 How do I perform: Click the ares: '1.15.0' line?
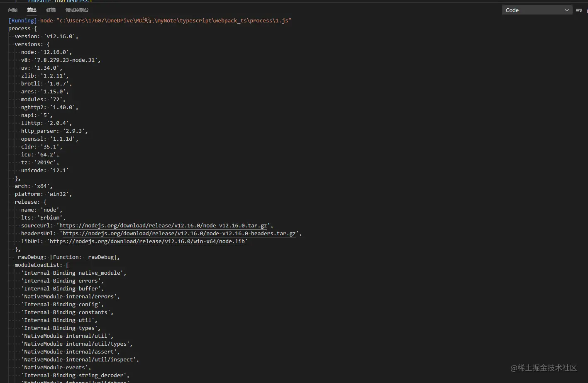45,92
